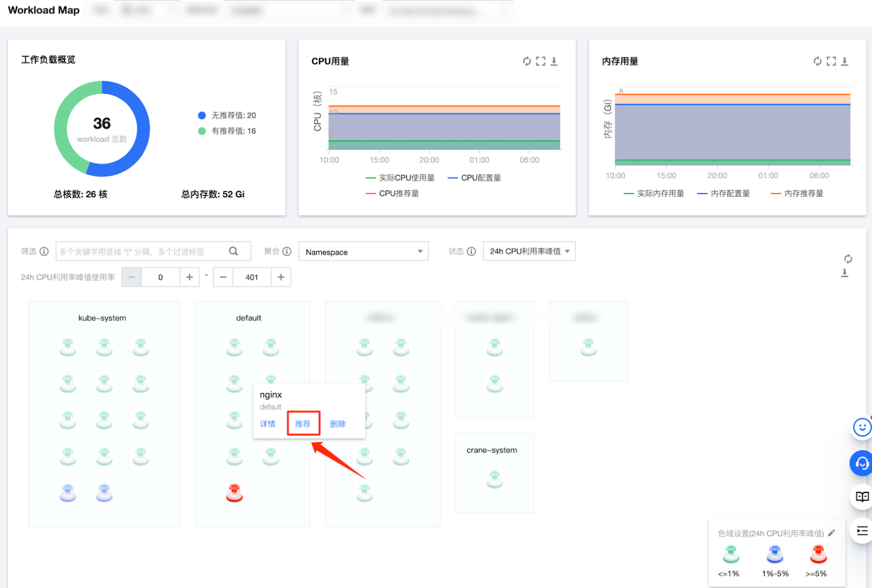Viewport: 872px width, 588px height.
Task: Select the red workload icon in default namespace
Action: point(234,493)
